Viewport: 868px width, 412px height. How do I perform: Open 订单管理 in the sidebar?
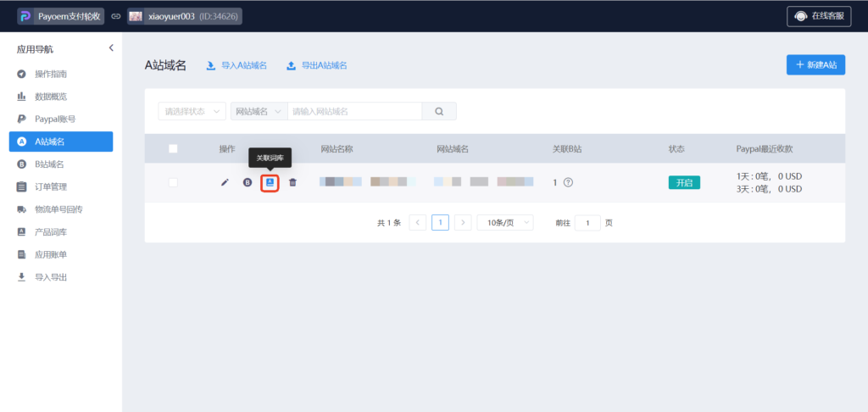click(51, 187)
